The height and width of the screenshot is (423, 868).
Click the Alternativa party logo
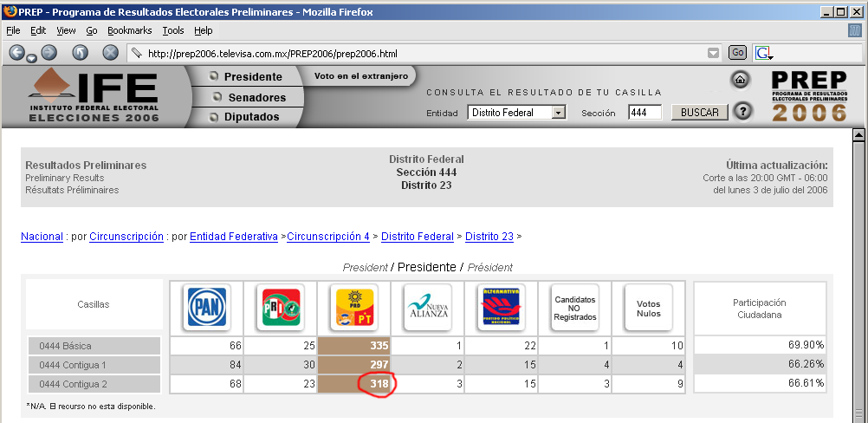502,307
